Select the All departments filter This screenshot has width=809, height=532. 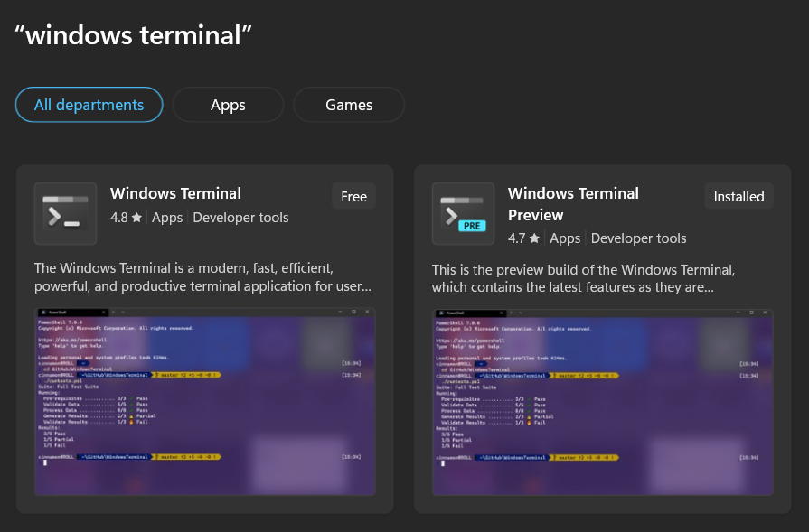pyautogui.click(x=89, y=104)
